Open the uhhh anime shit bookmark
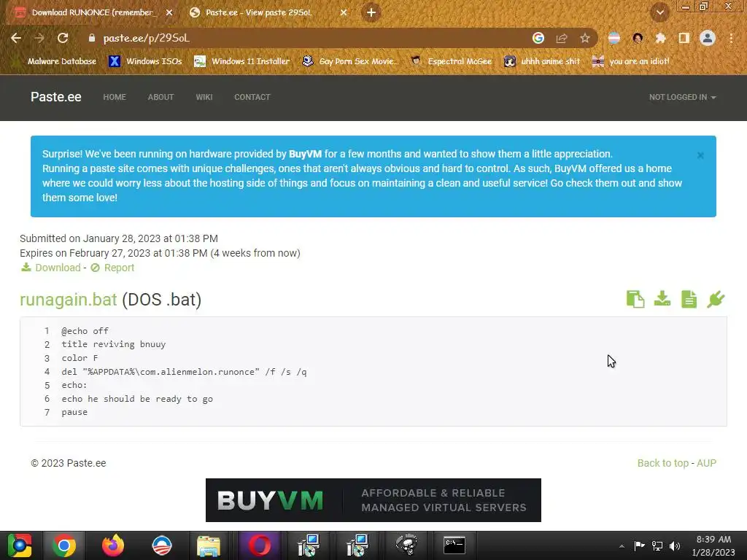747x560 pixels. 542,61
